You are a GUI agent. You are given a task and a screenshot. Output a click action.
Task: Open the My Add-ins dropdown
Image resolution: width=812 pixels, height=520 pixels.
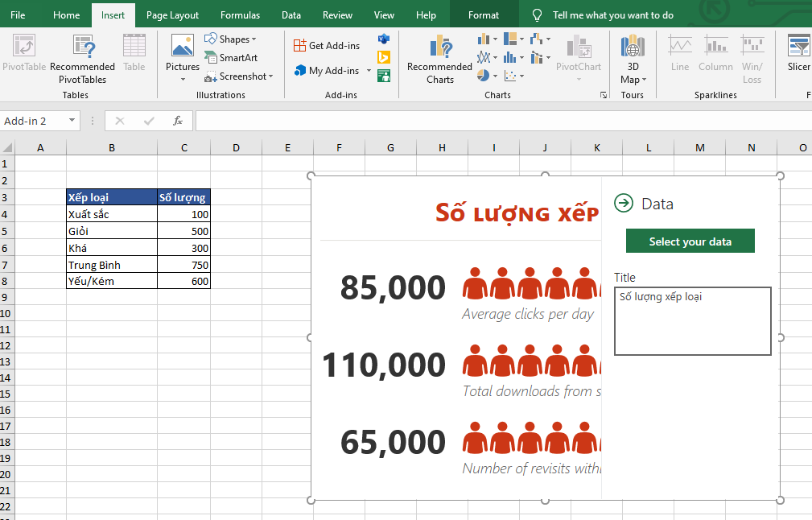(x=369, y=71)
